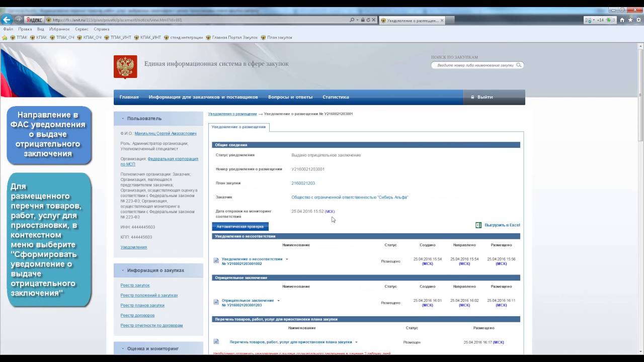Expand context menu arrow for Уведомление о несоответствии

pos(287,259)
